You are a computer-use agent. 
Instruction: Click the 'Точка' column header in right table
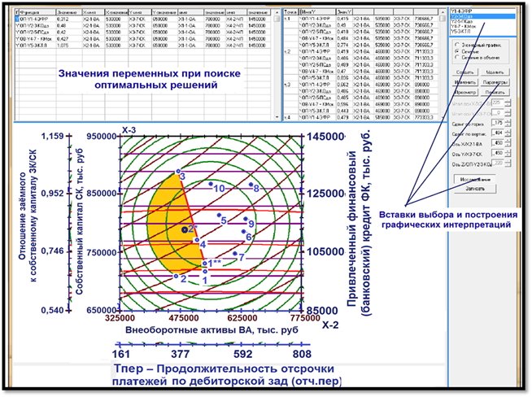coord(290,12)
